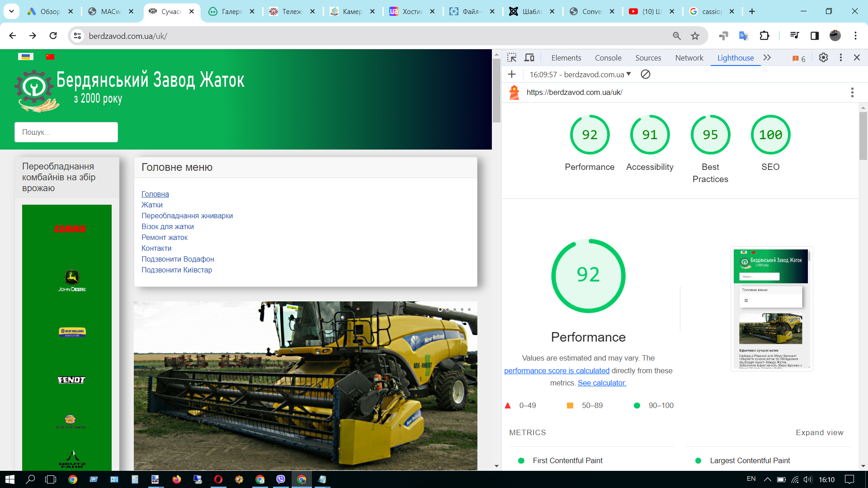Open the Sources tab
Screen dimensions: 868x488
tap(648, 58)
